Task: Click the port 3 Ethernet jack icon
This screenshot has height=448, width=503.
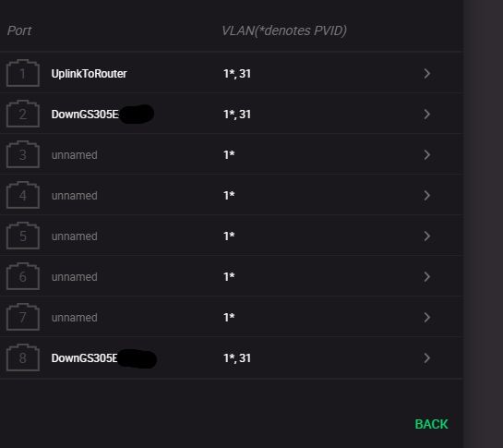Action: [23, 154]
